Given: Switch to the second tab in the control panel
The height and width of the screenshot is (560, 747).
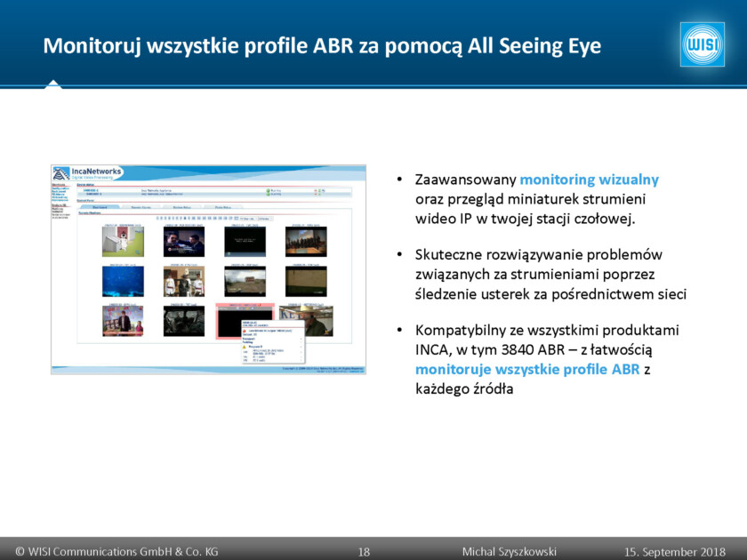Looking at the screenshot, I should 141,206.
